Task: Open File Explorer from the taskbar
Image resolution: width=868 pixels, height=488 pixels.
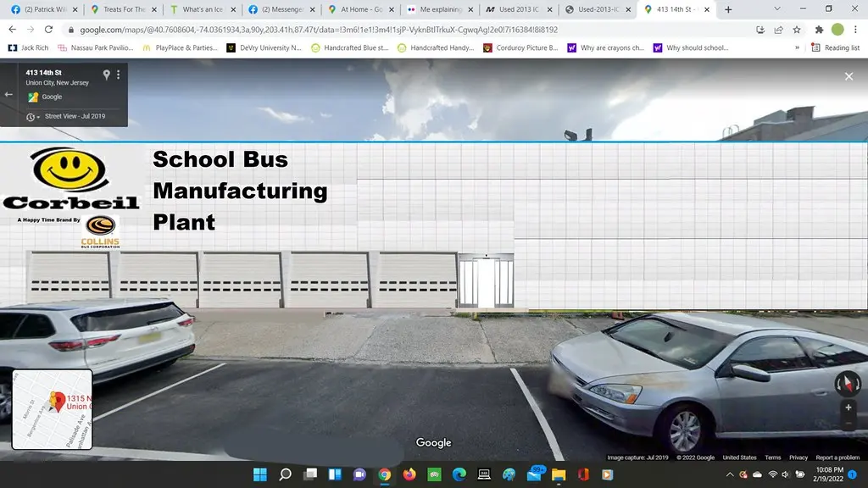Action: point(559,474)
